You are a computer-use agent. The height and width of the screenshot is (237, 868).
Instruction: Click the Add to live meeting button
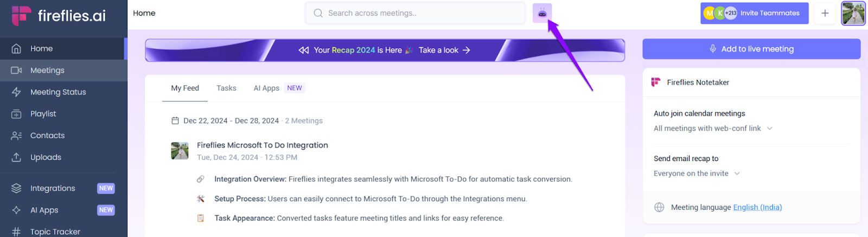(751, 49)
